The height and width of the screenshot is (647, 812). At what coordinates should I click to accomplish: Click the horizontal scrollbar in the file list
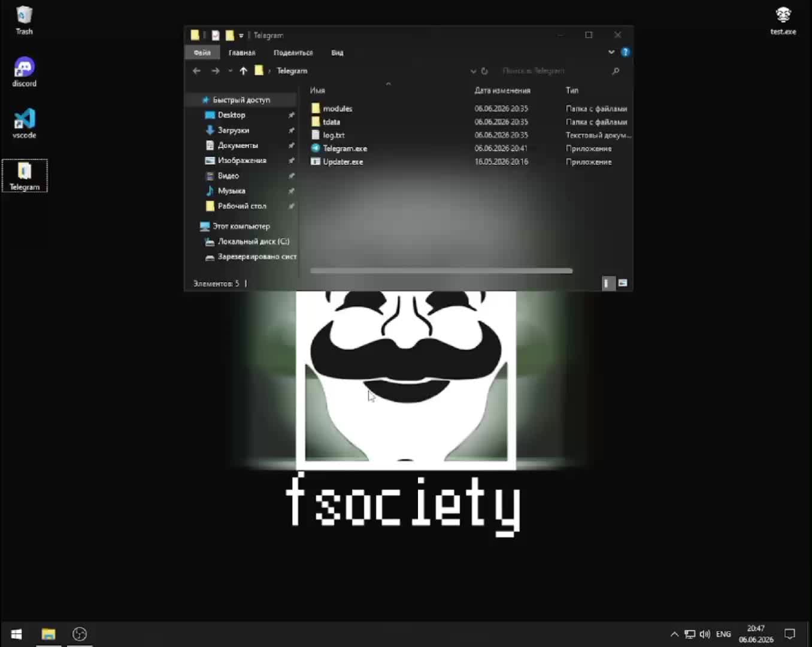[441, 271]
